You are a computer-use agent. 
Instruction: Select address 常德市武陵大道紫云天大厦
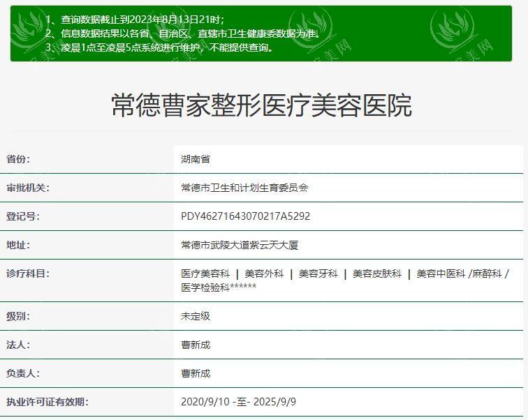[240, 245]
